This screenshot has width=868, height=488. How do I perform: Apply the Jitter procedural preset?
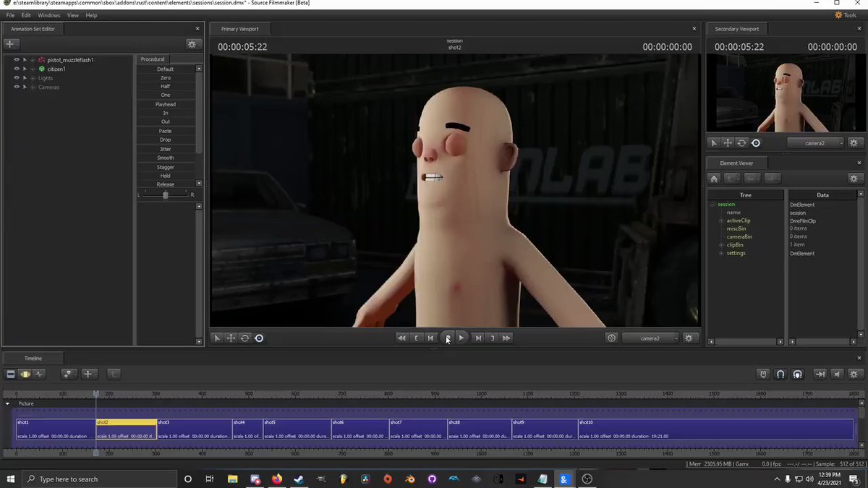166,149
